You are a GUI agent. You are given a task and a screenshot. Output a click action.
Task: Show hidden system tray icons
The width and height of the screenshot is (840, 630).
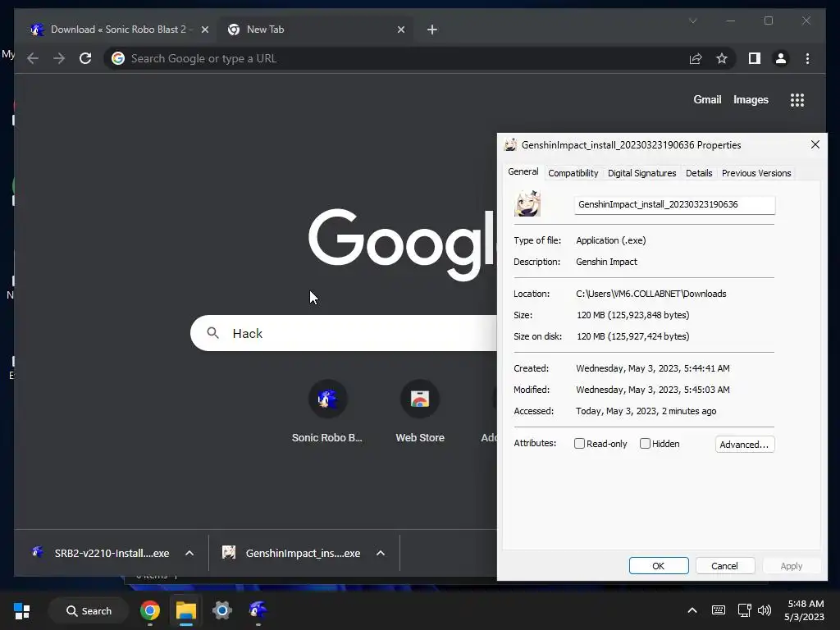pos(692,610)
